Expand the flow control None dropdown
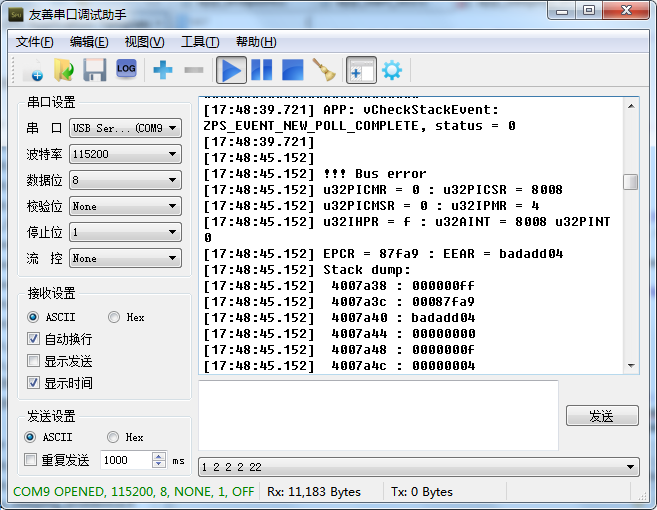This screenshot has height=510, width=657. click(x=125, y=258)
